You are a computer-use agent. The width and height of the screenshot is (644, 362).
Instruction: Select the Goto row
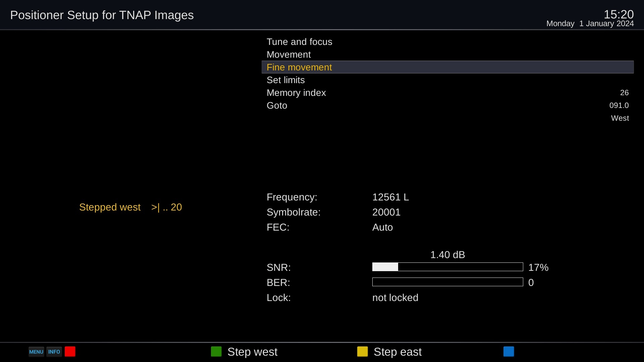[448, 105]
